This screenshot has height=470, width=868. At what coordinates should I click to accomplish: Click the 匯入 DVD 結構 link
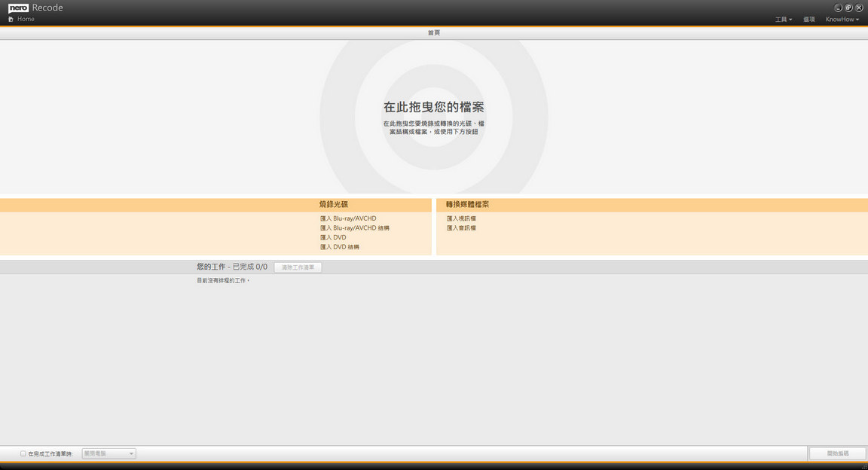pos(339,247)
